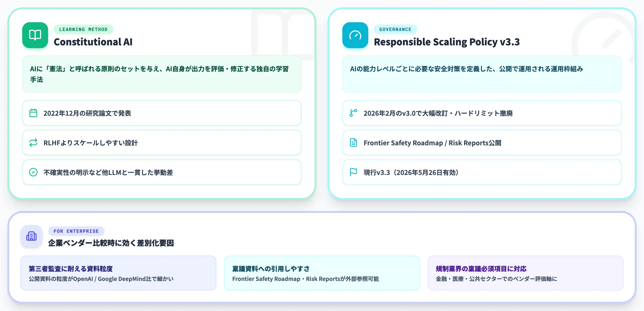Screen dimensions: 644x311
Task: Click the repeat arrows icon beside RLHF
Action: 33,143
